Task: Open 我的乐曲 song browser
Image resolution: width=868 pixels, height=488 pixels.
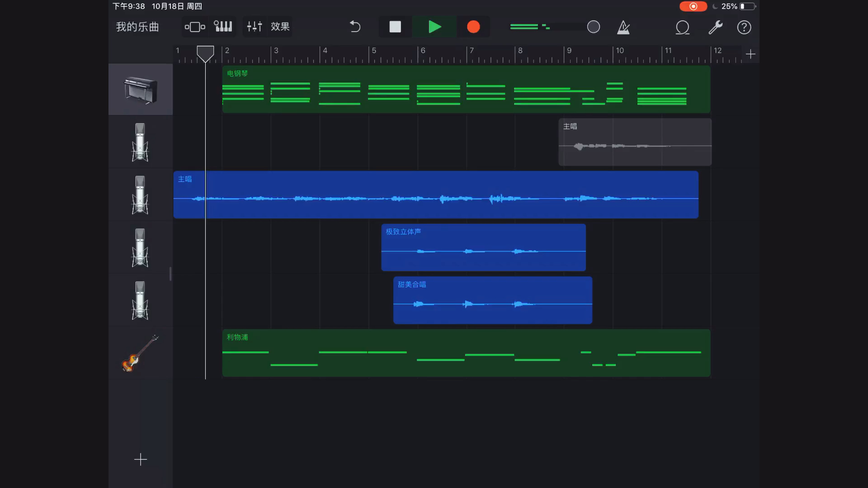Action: click(137, 27)
